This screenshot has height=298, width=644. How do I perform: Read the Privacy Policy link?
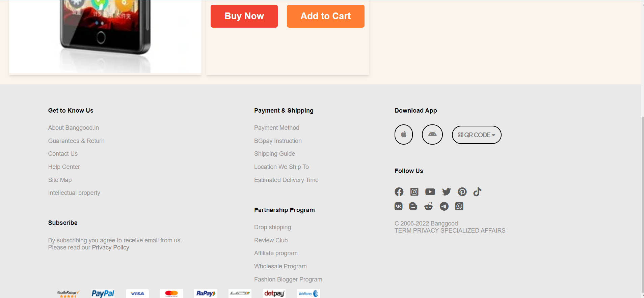[110, 247]
